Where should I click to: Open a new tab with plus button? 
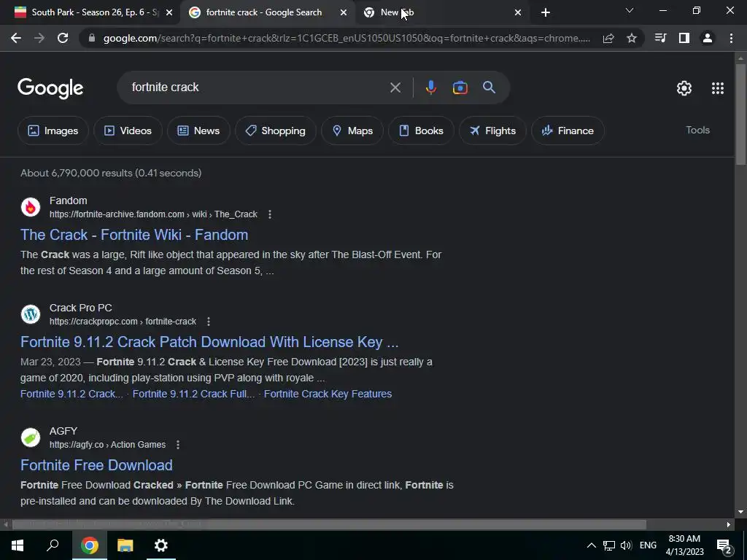coord(546,12)
